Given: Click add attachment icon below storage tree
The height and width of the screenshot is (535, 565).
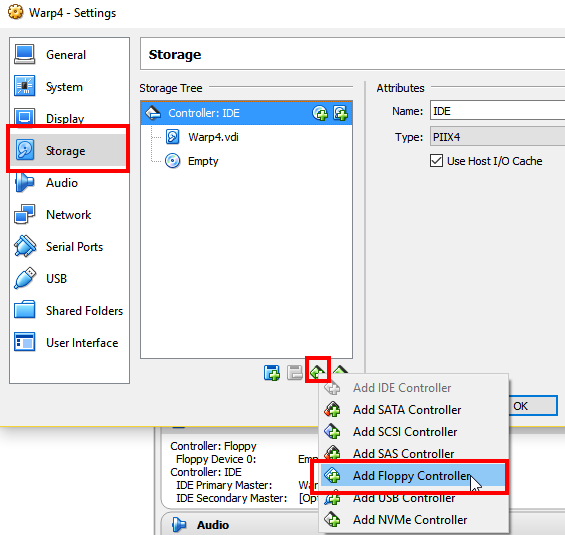Looking at the screenshot, I should coord(272,373).
